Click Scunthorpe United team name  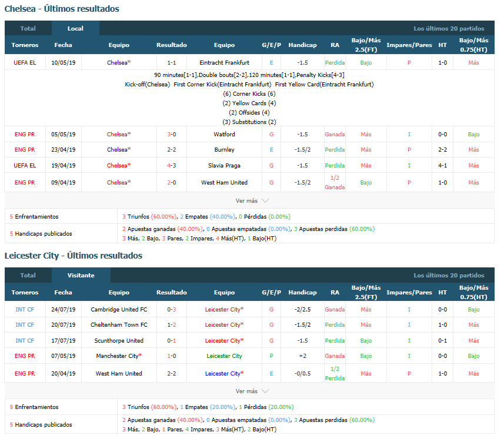tap(119, 340)
